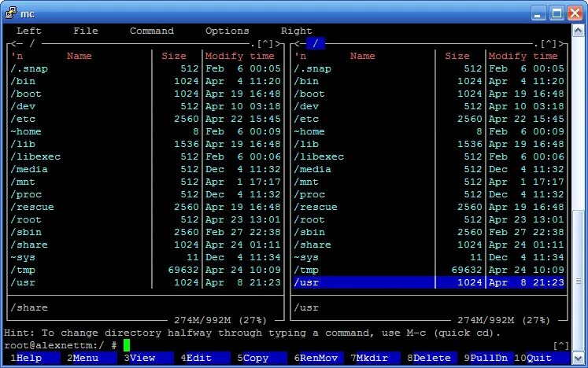Select /share in left panel list
The width and height of the screenshot is (588, 368).
click(146, 245)
